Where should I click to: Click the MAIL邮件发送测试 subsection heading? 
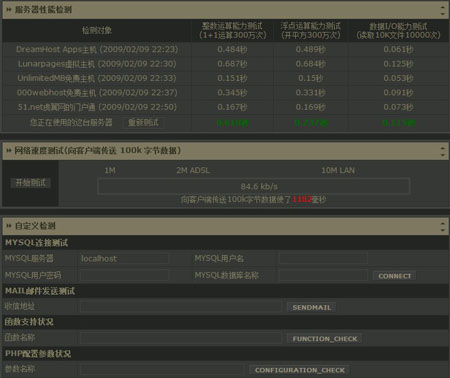click(x=40, y=291)
